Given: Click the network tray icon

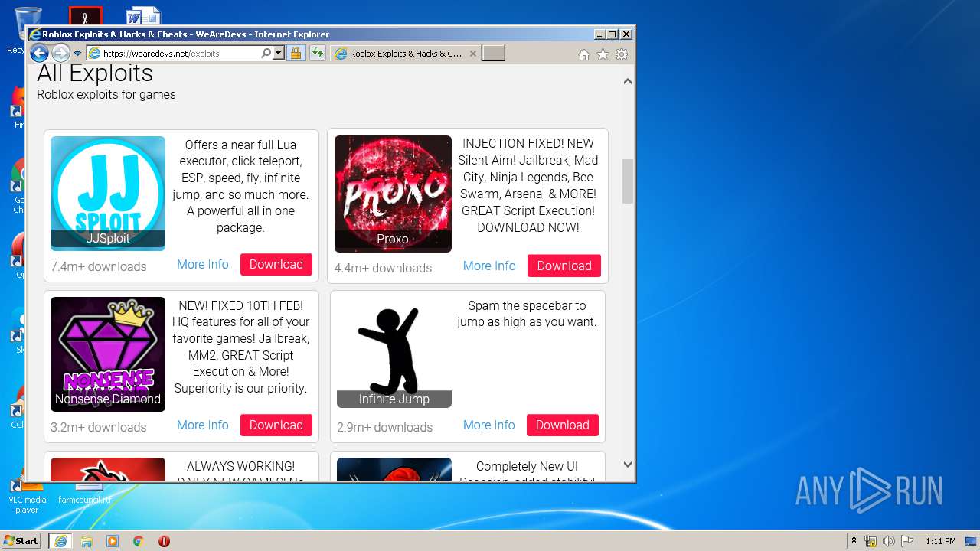Looking at the screenshot, I should pos(871,541).
